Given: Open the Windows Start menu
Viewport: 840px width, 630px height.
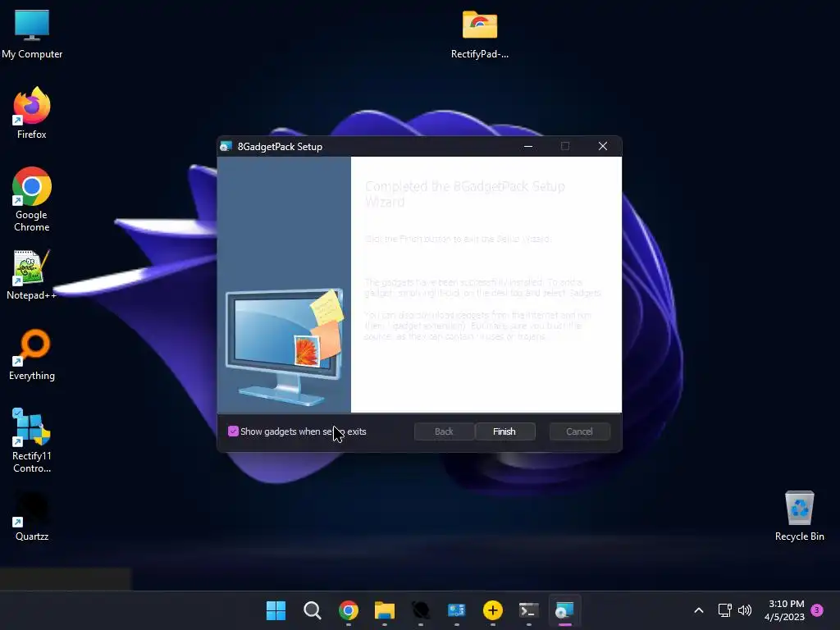Looking at the screenshot, I should (x=276, y=610).
